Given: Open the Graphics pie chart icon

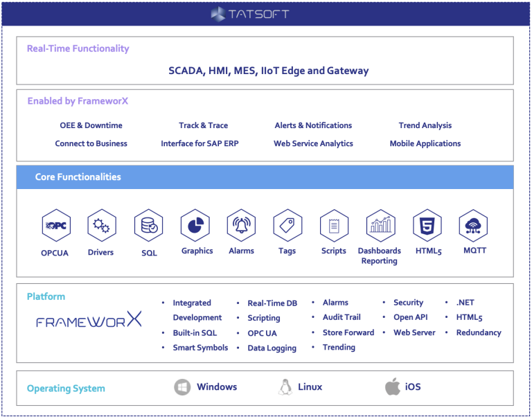Looking at the screenshot, I should point(195,226).
